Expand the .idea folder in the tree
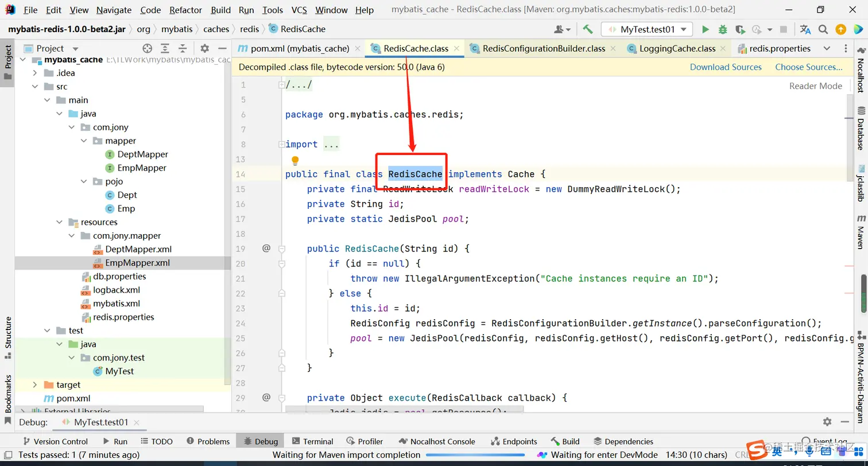868x466 pixels. pyautogui.click(x=35, y=73)
